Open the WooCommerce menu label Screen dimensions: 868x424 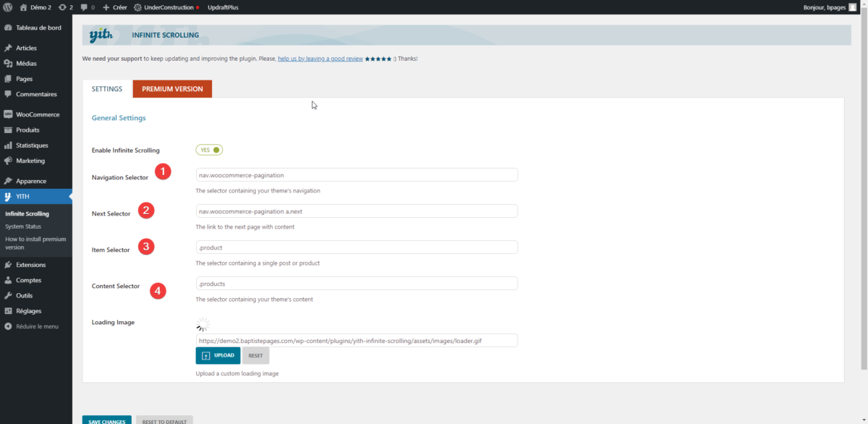(x=38, y=114)
